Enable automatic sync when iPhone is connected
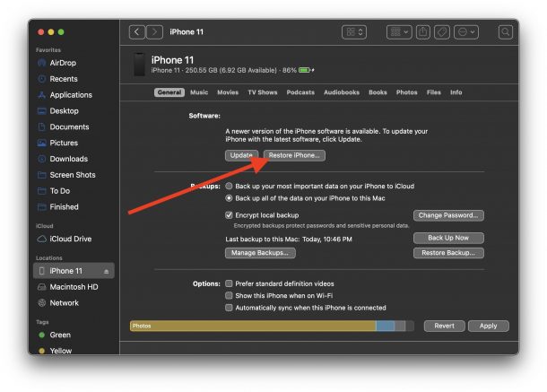This screenshot has width=547, height=392. (229, 308)
